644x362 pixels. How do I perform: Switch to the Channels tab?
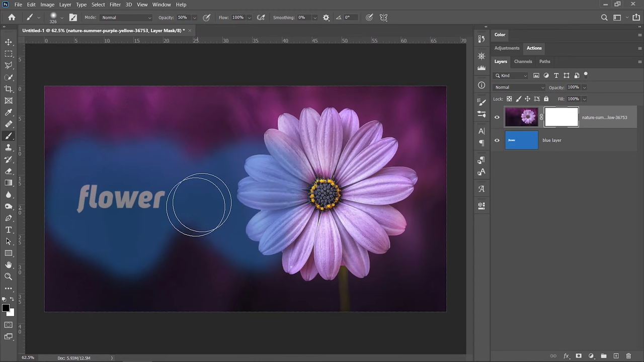click(x=523, y=61)
